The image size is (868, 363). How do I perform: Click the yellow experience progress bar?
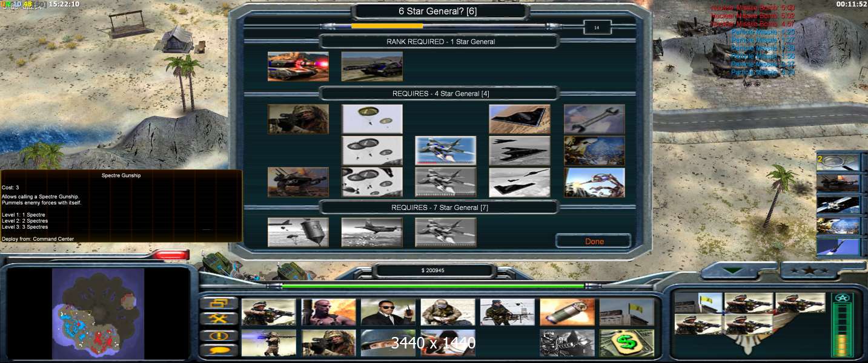pyautogui.click(x=386, y=26)
